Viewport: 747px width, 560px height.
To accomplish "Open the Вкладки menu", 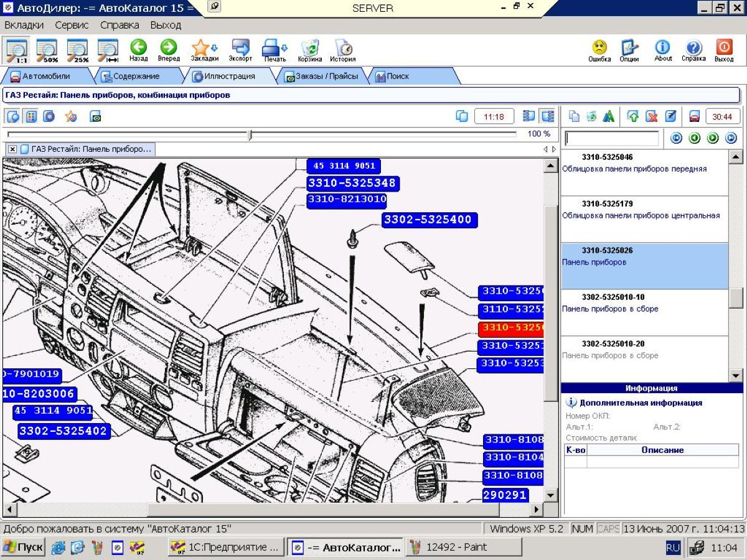I will (x=24, y=25).
